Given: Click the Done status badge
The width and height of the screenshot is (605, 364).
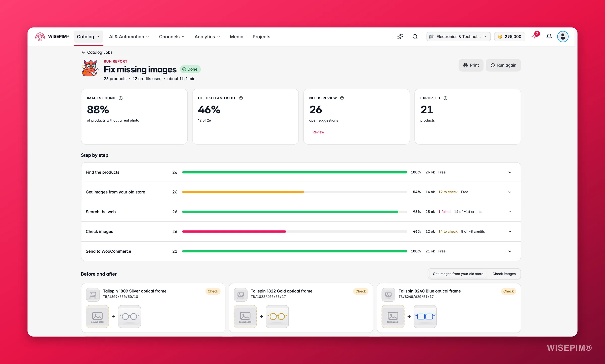Looking at the screenshot, I should pyautogui.click(x=190, y=69).
